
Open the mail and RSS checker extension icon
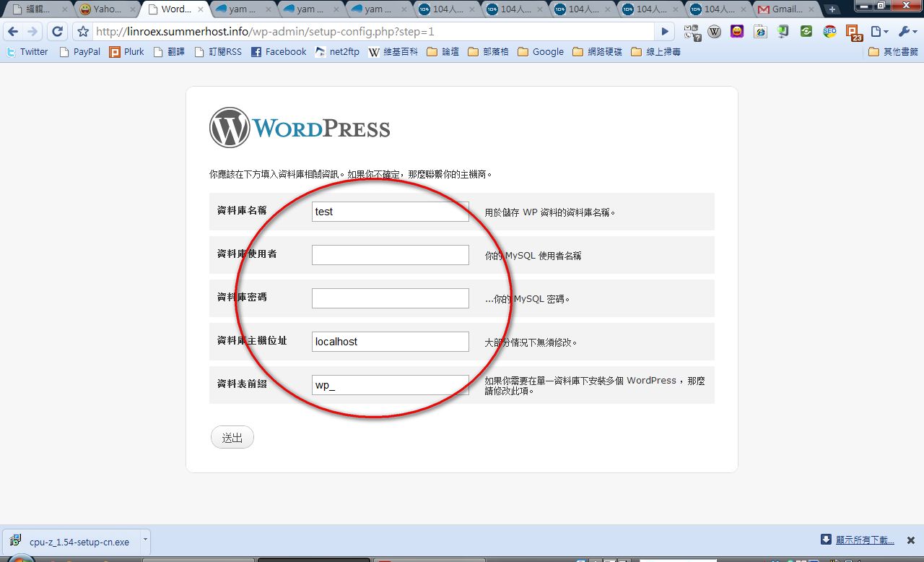click(x=693, y=32)
